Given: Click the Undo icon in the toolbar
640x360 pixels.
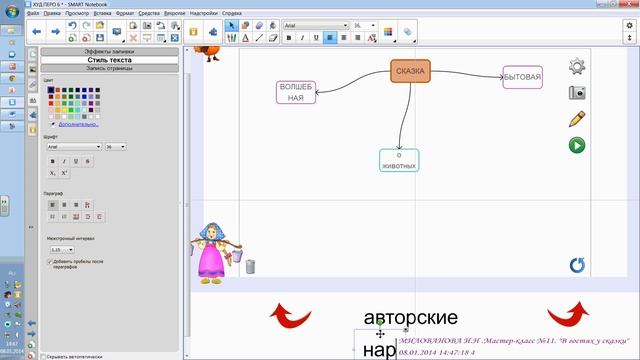Looking at the screenshot, I should (x=72, y=25).
